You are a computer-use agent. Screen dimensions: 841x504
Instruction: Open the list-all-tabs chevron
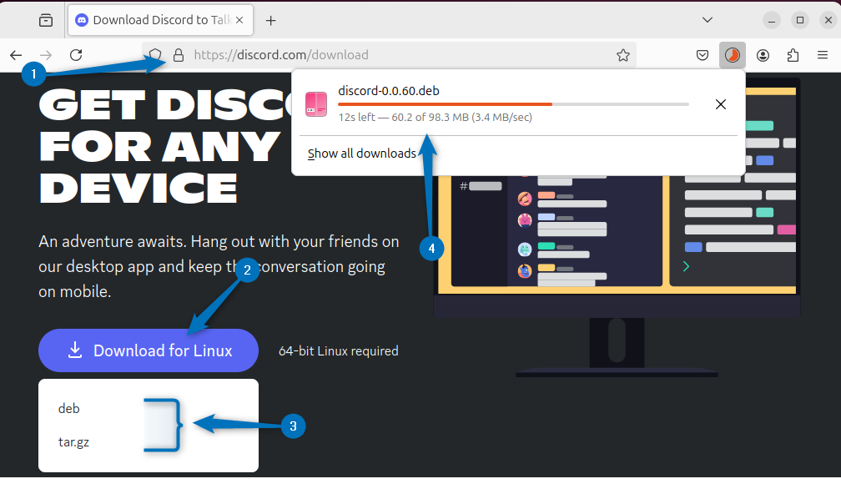708,19
